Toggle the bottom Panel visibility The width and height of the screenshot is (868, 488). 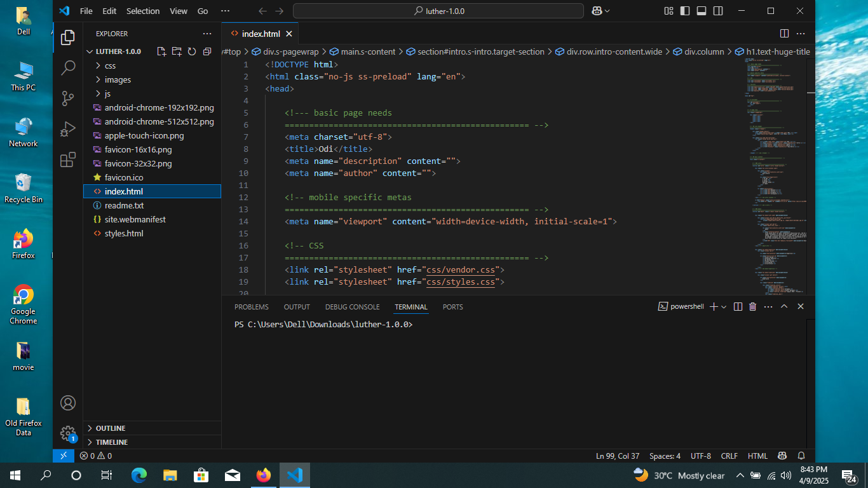tap(702, 11)
